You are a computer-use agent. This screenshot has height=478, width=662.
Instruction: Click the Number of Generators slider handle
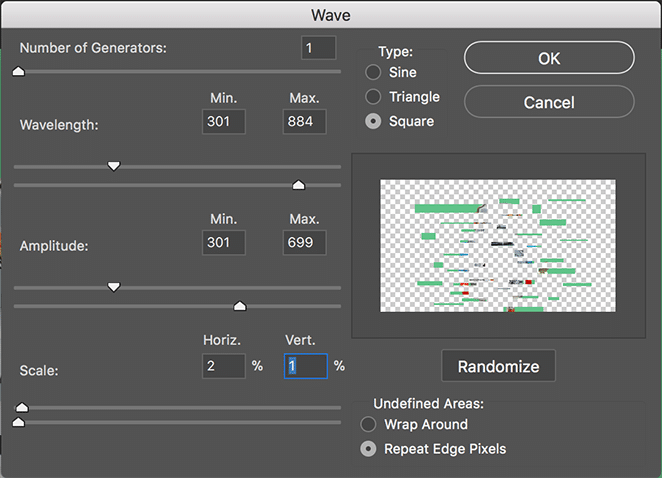coord(18,71)
